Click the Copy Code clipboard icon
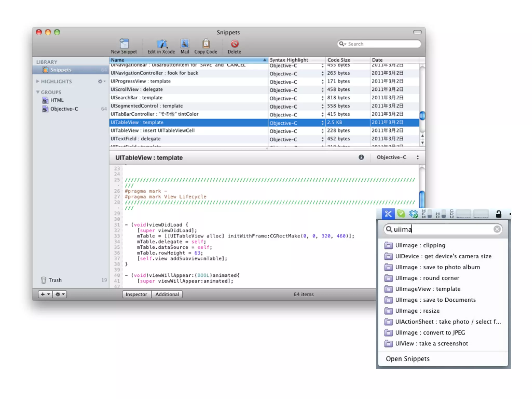 tap(206, 44)
